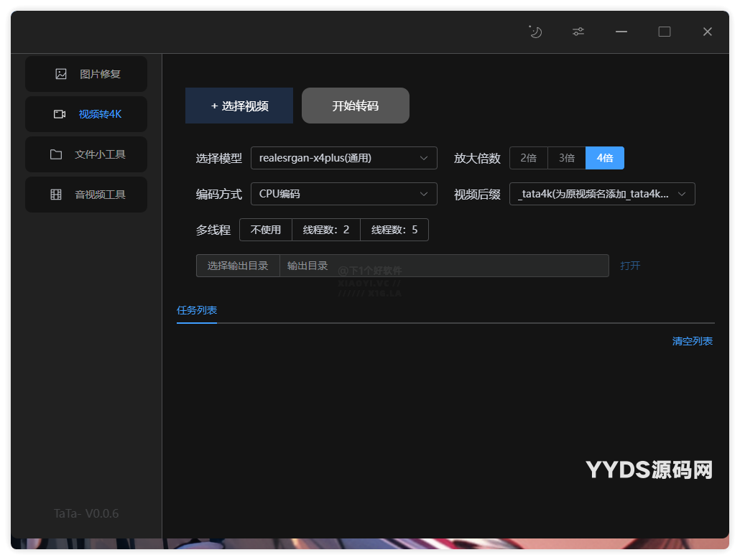
Task: Select 3倍 magnification option
Action: pos(567,158)
